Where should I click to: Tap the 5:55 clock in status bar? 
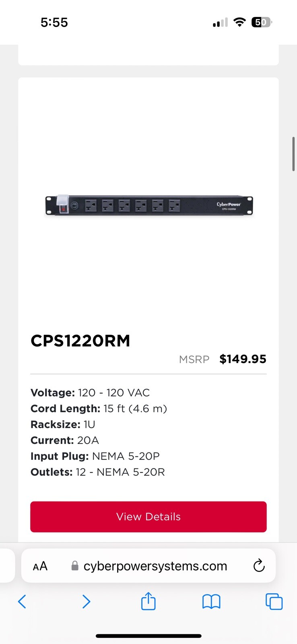[54, 22]
